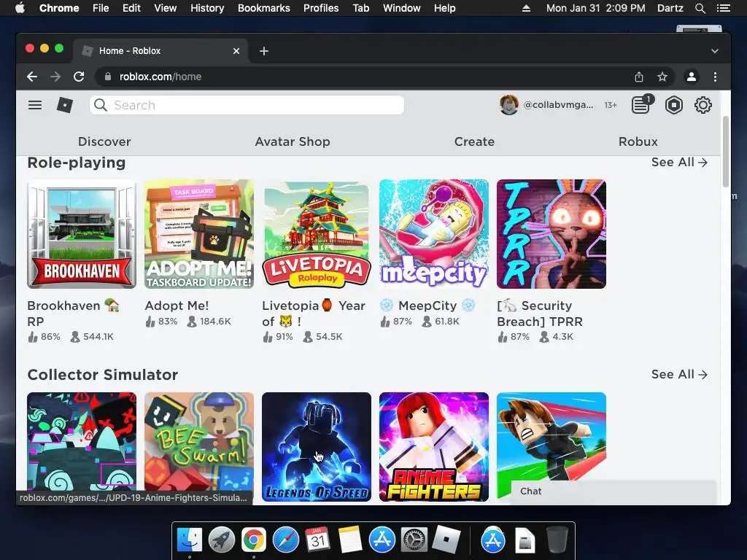Viewport: 747px width, 560px height.
Task: Share this page via share icon
Action: point(639,77)
